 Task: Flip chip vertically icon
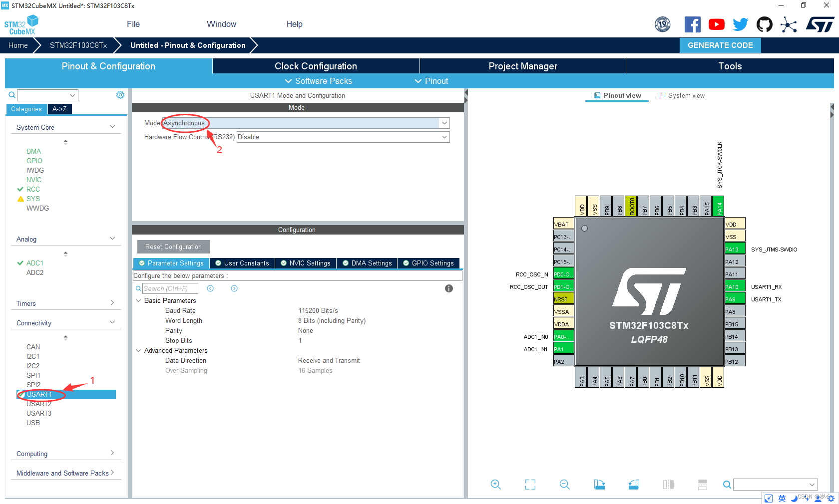click(703, 485)
